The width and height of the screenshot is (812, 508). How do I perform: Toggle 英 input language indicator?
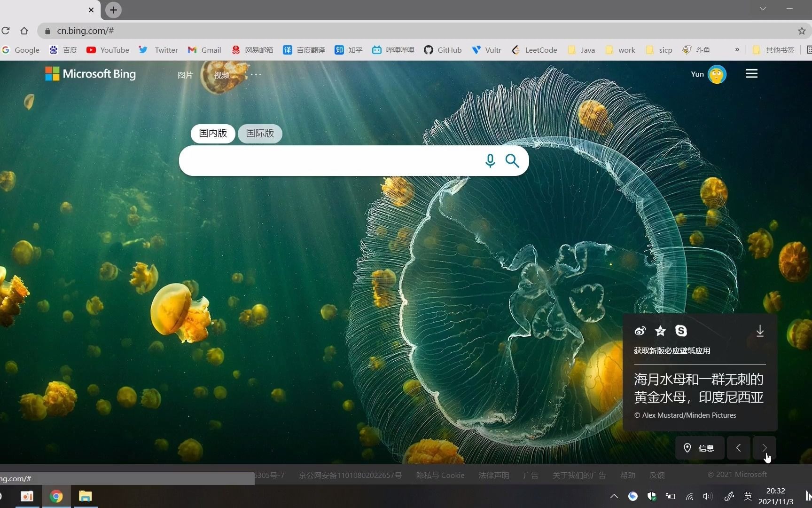coord(748,496)
